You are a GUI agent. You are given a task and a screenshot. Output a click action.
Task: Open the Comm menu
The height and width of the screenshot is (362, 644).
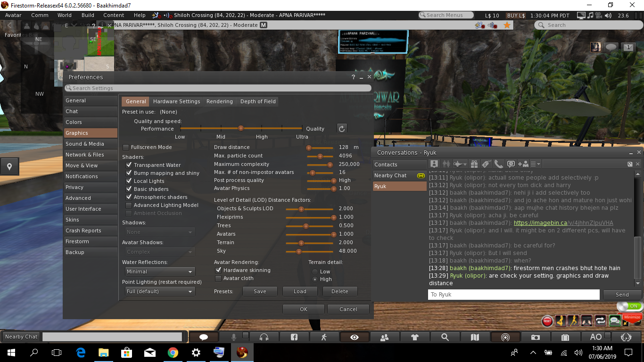pyautogui.click(x=40, y=15)
